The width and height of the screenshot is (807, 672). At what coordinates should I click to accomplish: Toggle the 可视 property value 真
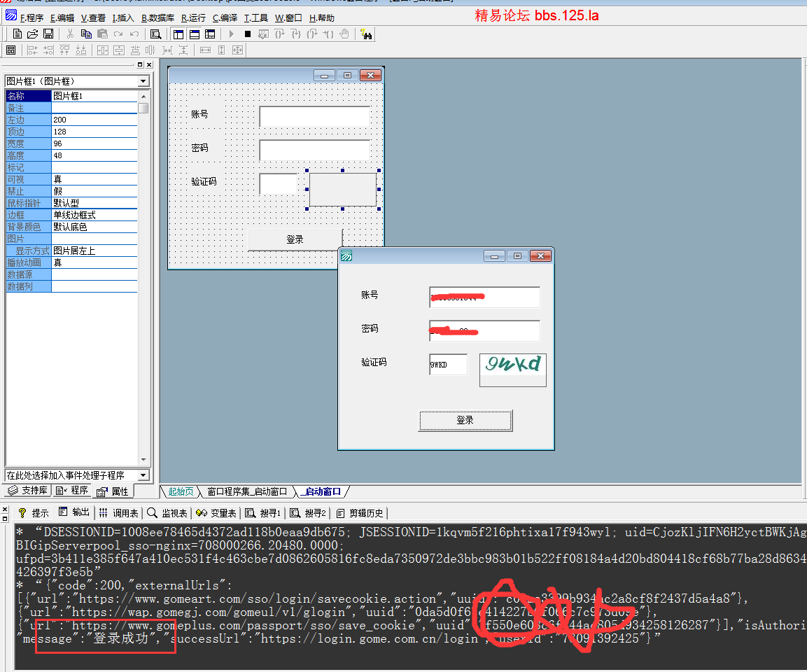point(94,180)
